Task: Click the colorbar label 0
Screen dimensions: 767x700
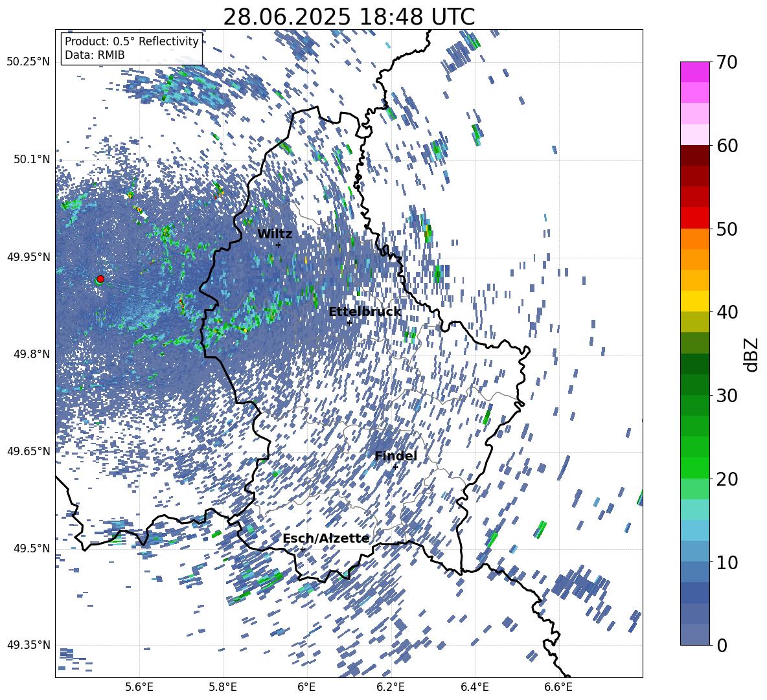Action: [722, 646]
